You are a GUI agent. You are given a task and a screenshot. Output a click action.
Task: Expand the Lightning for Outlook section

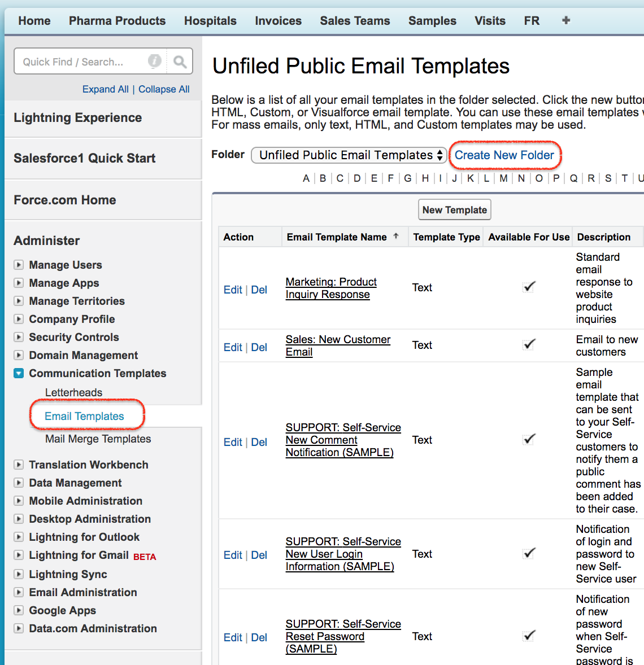click(x=19, y=537)
